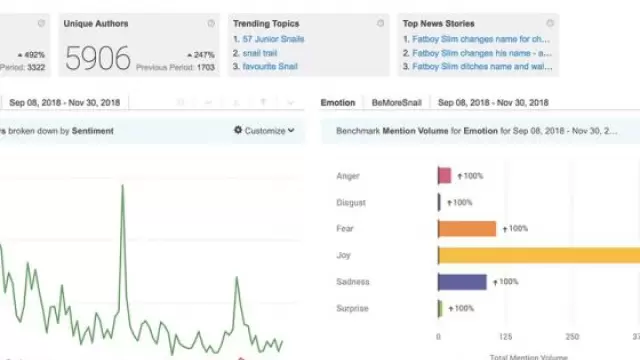
Task: Click the 100% change label beside Surprise bar
Action: (x=461, y=308)
